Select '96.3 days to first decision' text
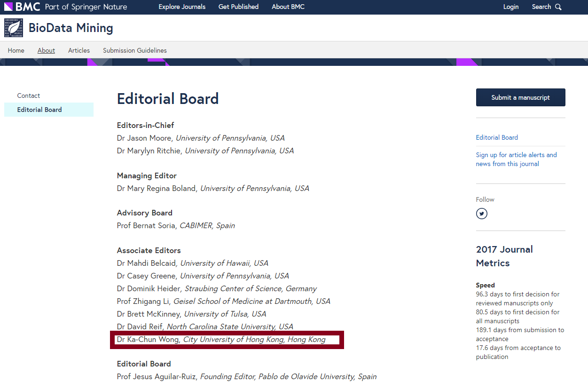Screen dimensions: 588x382 click(x=517, y=299)
